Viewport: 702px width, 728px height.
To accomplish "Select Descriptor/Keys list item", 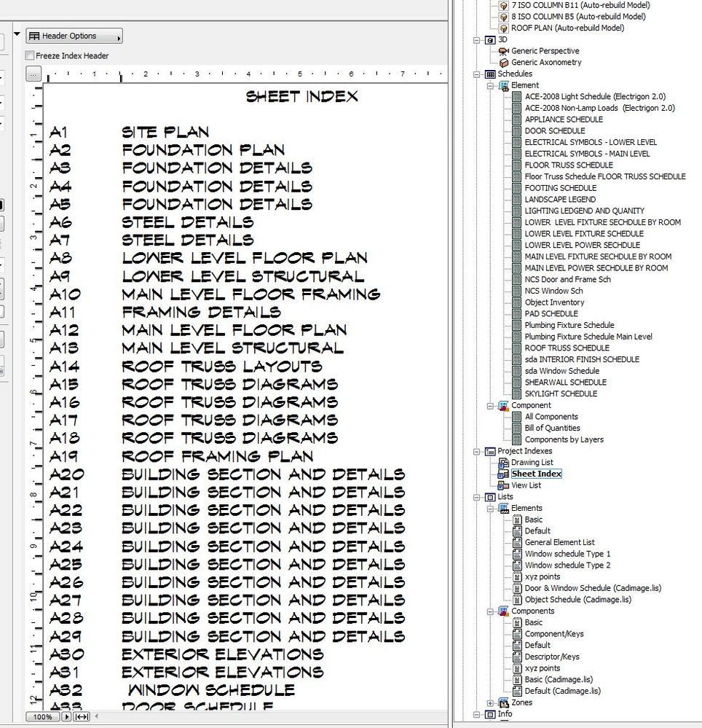I will 552,657.
